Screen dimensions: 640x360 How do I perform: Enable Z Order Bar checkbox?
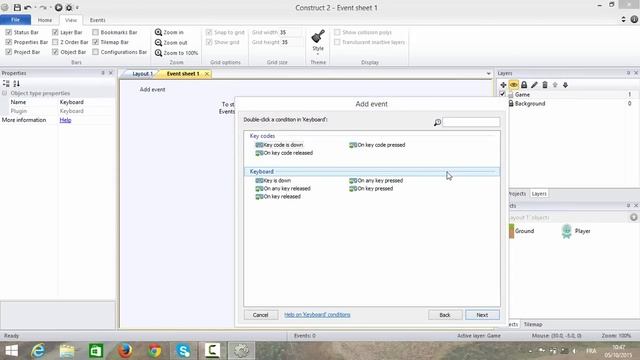(55, 42)
